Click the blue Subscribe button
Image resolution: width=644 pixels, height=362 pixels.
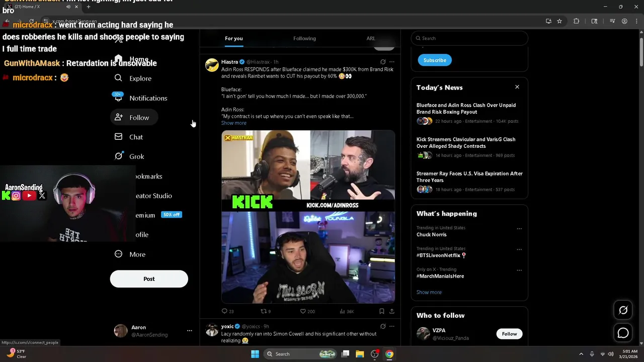435,60
